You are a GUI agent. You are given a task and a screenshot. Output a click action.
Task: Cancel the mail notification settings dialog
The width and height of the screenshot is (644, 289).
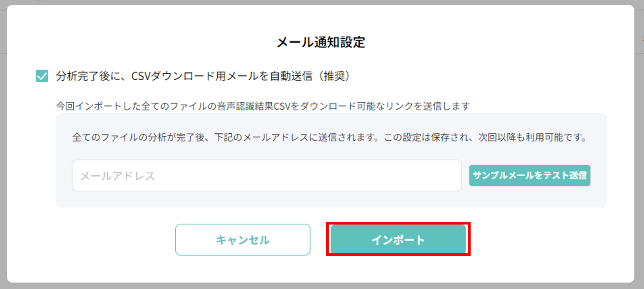pos(243,239)
